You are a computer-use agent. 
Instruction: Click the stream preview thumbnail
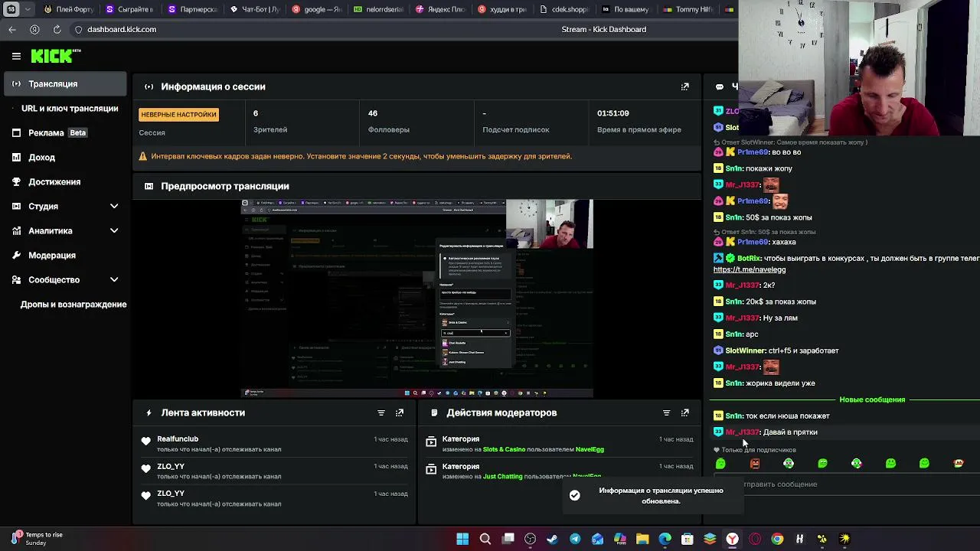tap(417, 298)
